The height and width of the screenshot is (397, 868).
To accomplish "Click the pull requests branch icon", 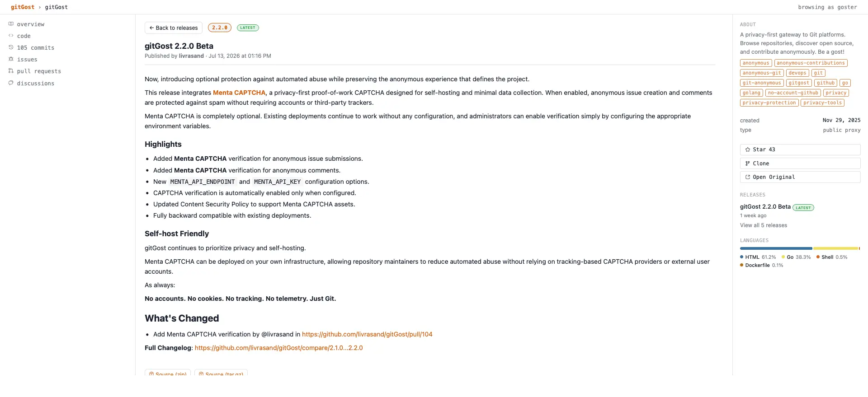I will (x=11, y=71).
